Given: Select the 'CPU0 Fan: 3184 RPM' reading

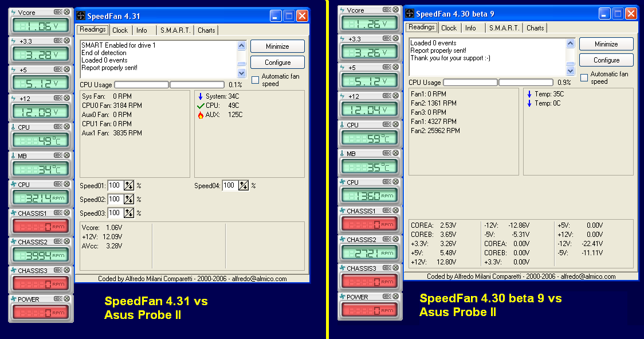Looking at the screenshot, I should pyautogui.click(x=112, y=106).
